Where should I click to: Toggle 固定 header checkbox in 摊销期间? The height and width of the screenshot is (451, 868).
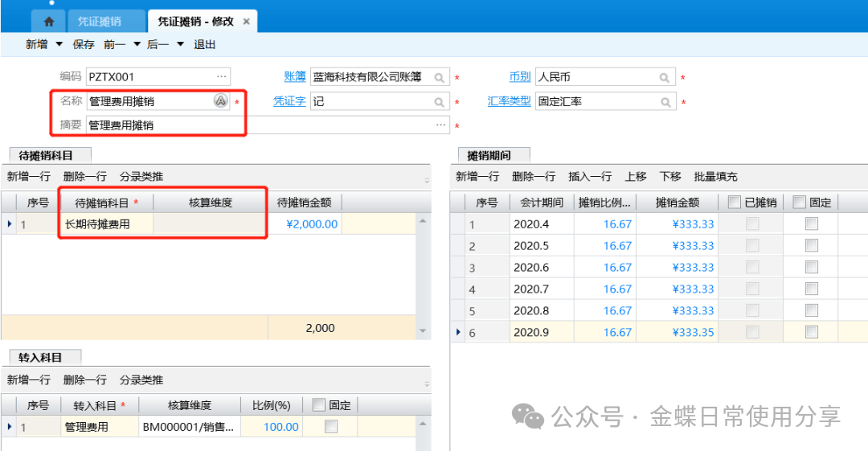click(799, 203)
